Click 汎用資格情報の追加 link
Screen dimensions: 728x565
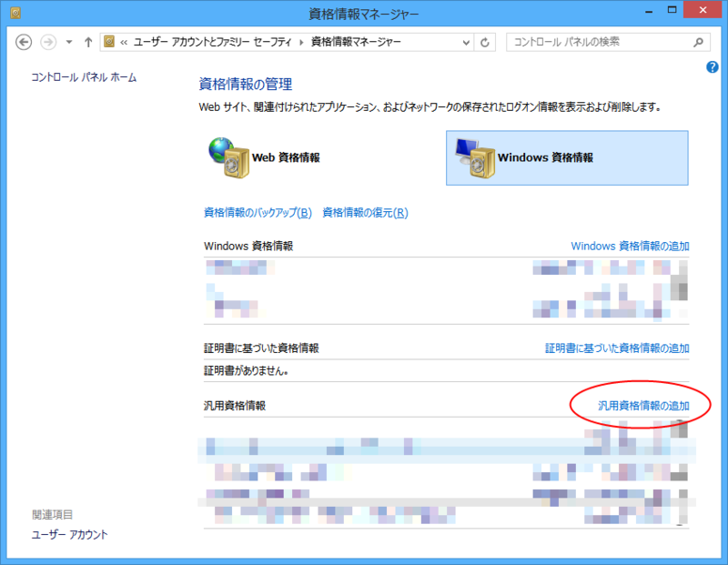coord(643,406)
